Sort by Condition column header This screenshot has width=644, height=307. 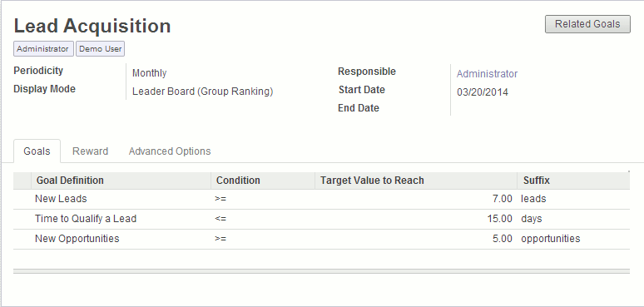click(263, 181)
